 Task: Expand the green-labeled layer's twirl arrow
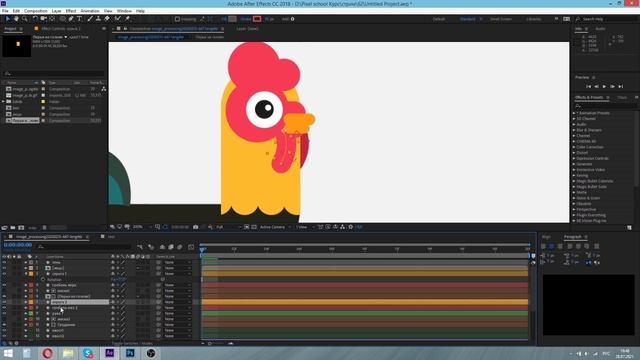point(26,313)
